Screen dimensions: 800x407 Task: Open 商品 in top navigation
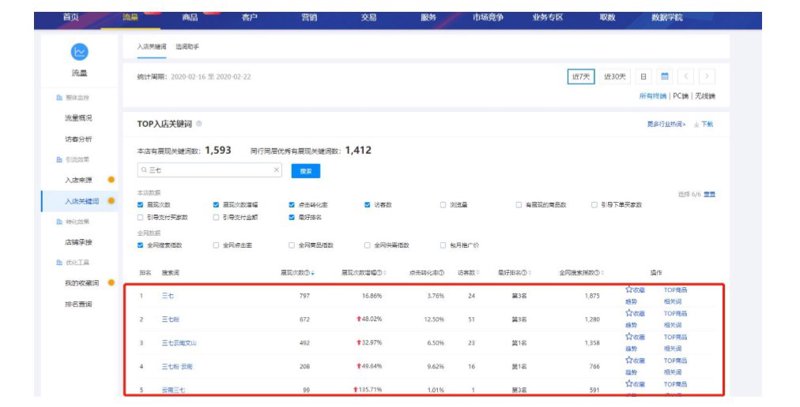pyautogui.click(x=190, y=17)
